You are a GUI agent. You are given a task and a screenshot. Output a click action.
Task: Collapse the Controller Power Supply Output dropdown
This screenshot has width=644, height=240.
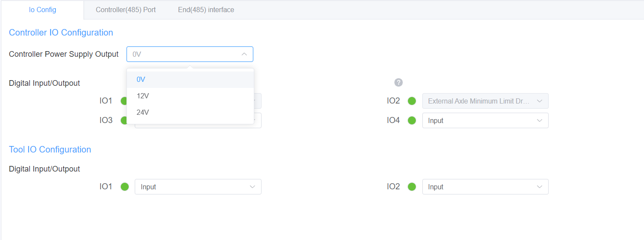point(244,54)
